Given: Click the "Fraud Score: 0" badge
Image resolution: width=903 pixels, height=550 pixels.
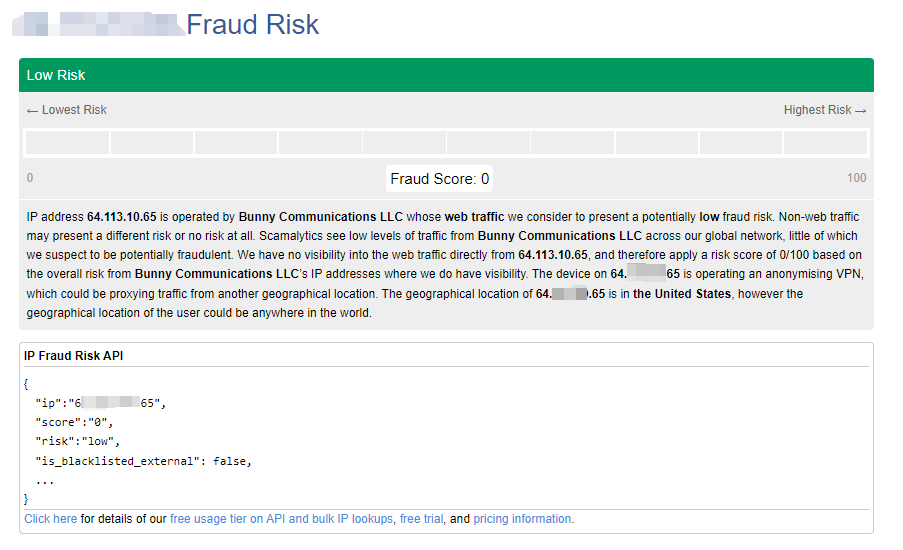Looking at the screenshot, I should [440, 179].
